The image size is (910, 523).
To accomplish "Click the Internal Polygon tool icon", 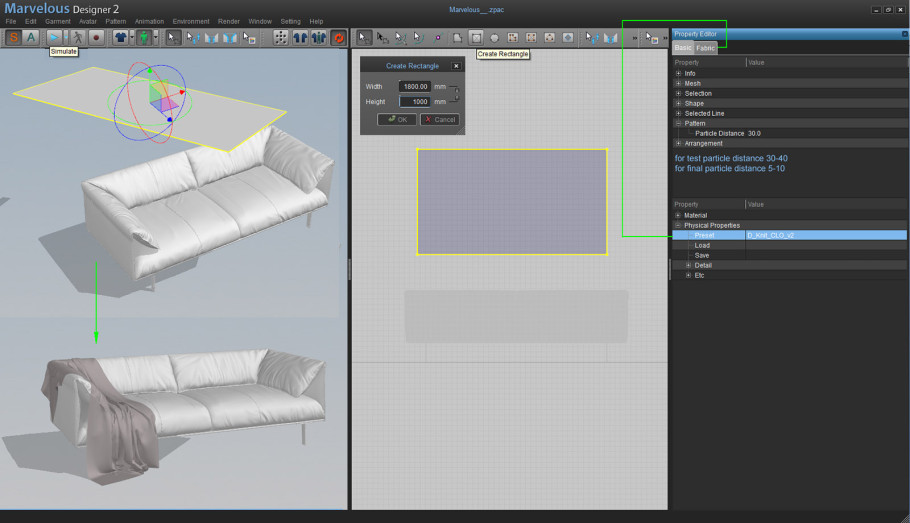I will pos(512,38).
